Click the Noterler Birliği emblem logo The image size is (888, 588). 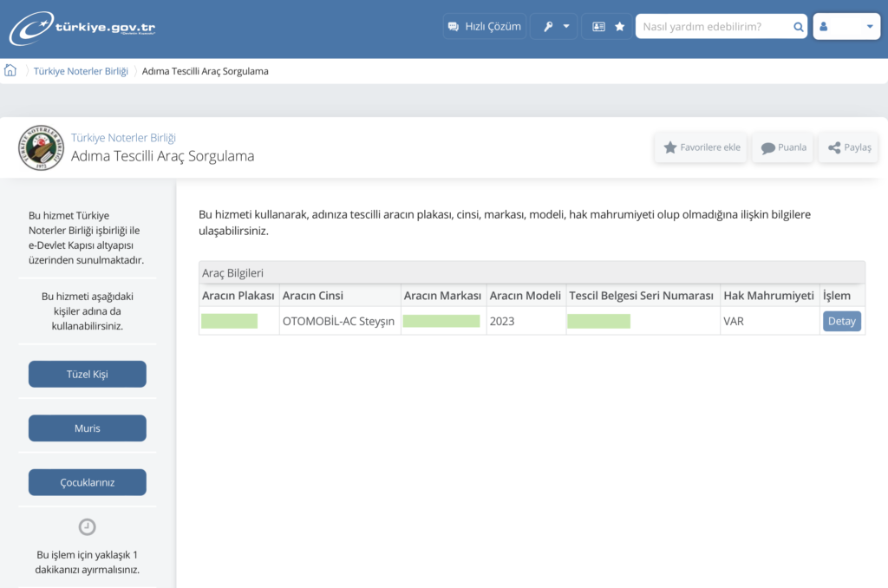pyautogui.click(x=41, y=147)
